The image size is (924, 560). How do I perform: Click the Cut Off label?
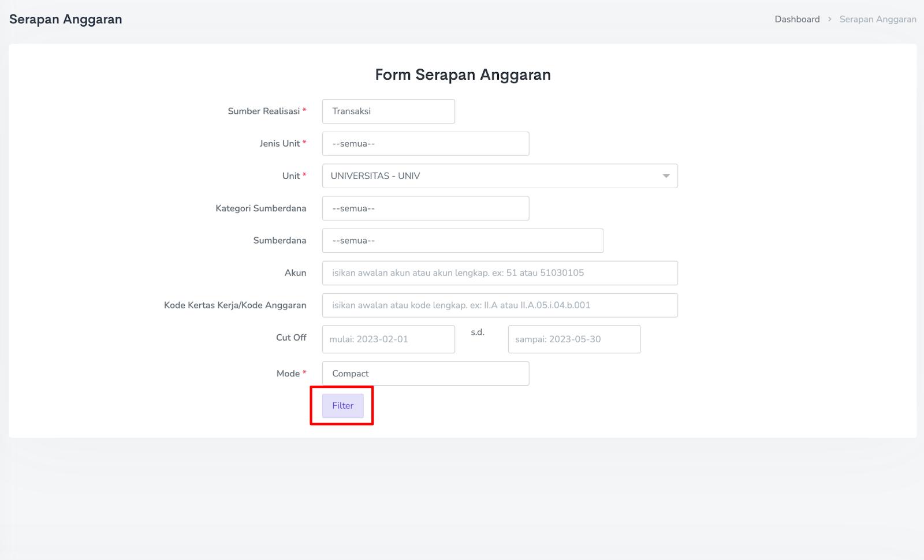tap(291, 338)
